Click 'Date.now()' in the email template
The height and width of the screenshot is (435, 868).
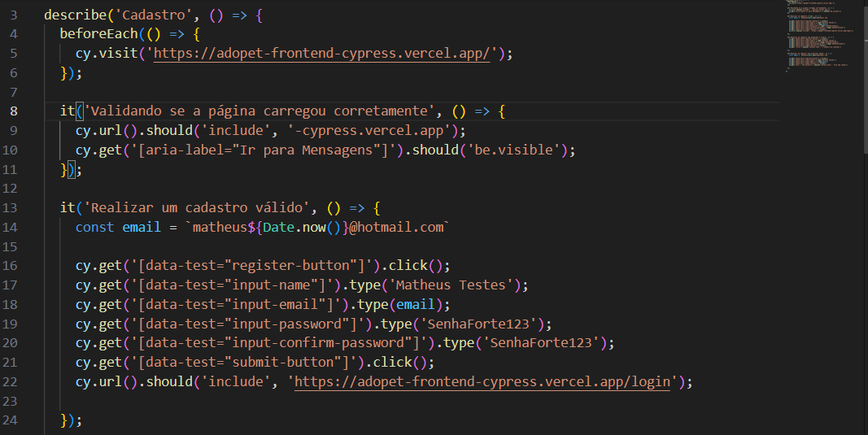click(302, 228)
